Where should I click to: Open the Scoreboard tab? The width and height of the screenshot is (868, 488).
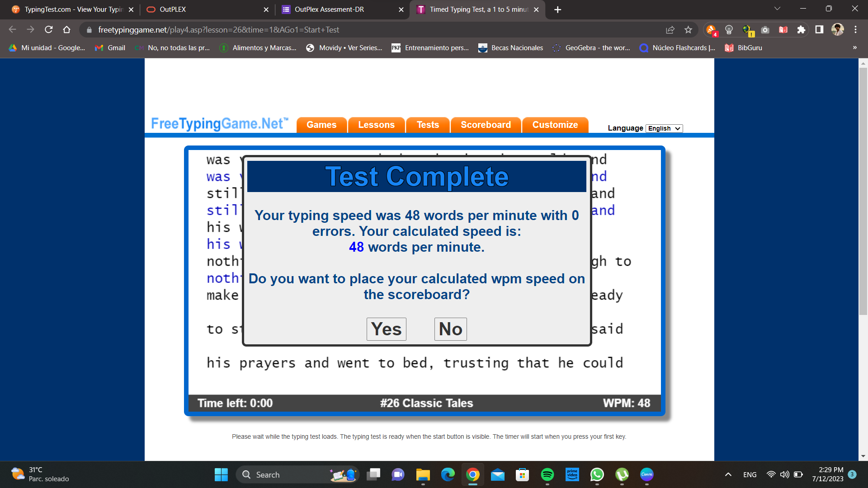tap(486, 125)
